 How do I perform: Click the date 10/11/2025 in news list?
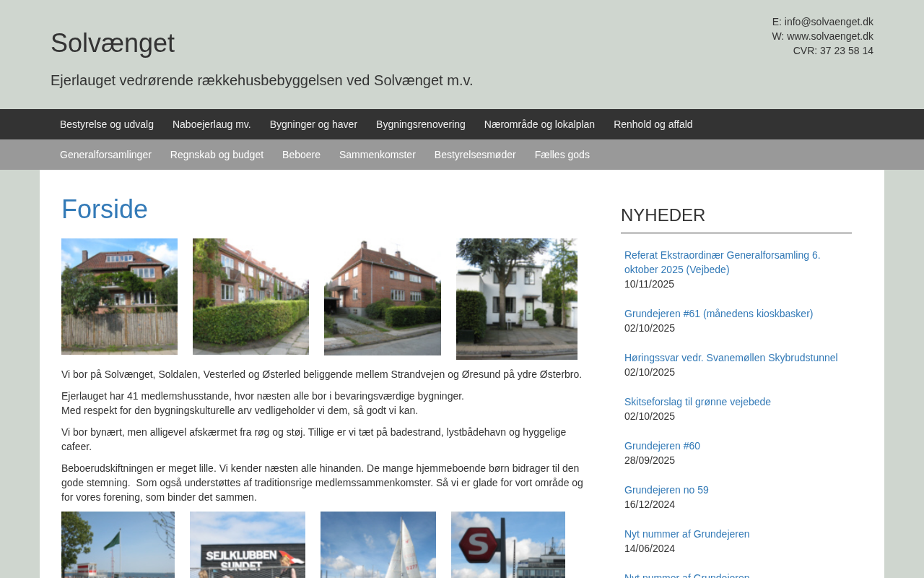[x=649, y=284]
